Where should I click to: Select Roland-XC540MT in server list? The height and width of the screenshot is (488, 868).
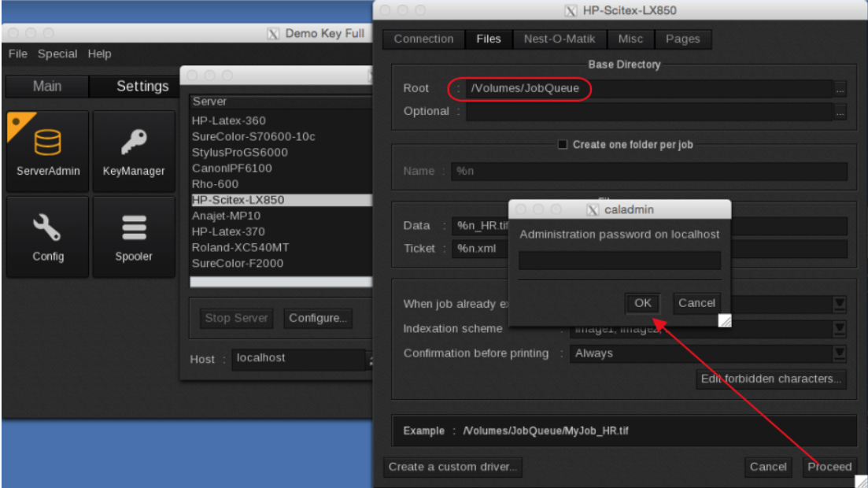tap(241, 247)
